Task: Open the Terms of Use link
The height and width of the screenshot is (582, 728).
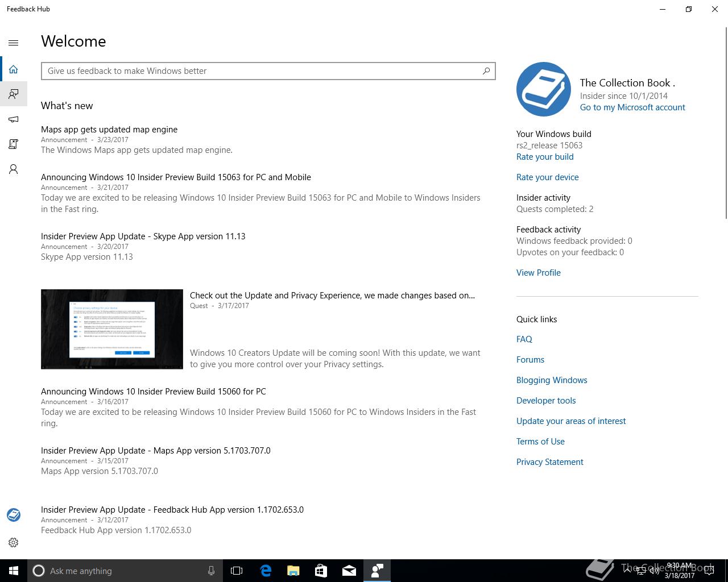Action: [x=540, y=442]
